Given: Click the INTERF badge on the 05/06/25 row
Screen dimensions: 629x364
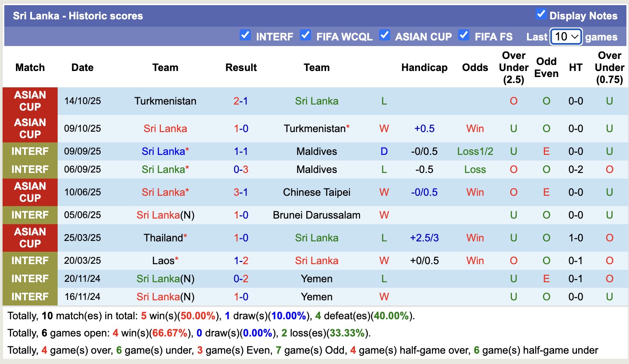Looking at the screenshot, I should (30, 215).
